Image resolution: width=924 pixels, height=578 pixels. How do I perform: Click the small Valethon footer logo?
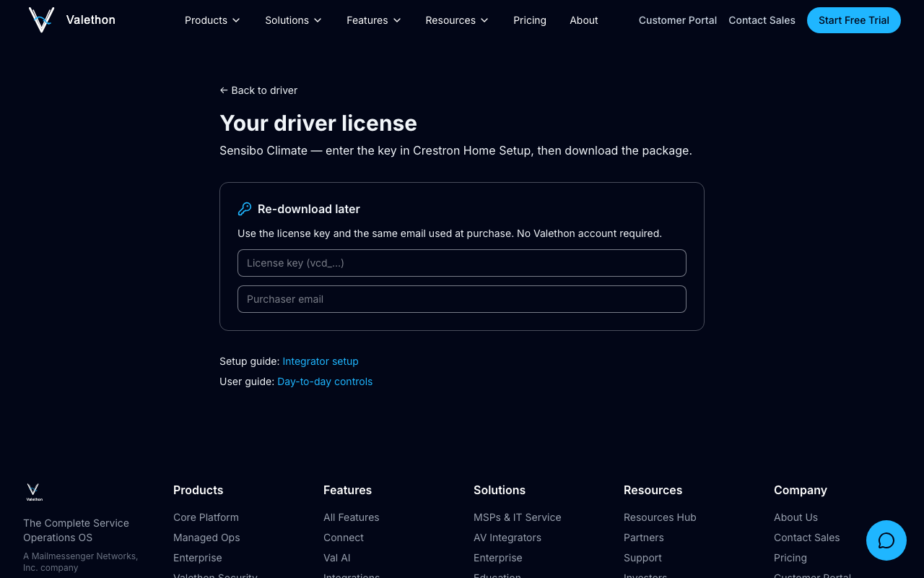click(x=34, y=492)
